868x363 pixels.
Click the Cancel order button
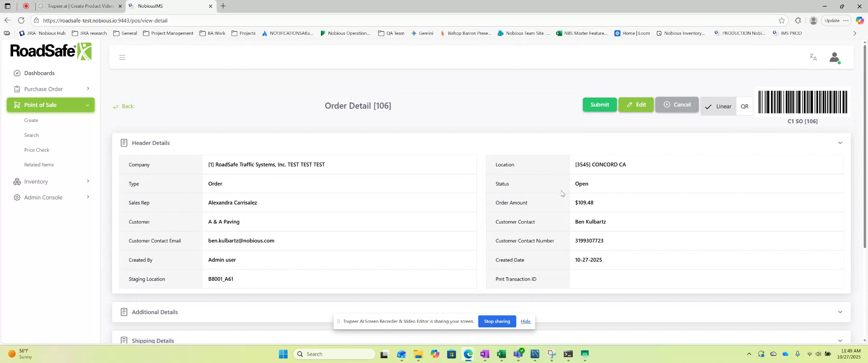point(677,105)
